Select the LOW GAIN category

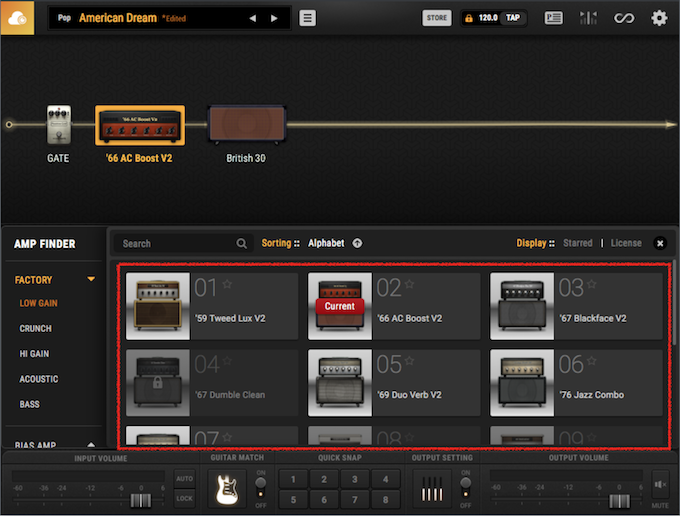click(38, 304)
